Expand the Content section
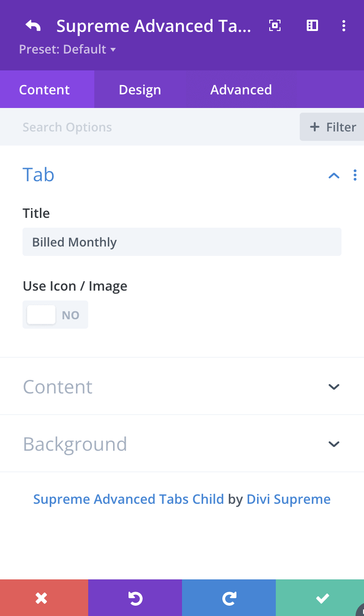Screen dimensions: 364x616 (x=334, y=387)
